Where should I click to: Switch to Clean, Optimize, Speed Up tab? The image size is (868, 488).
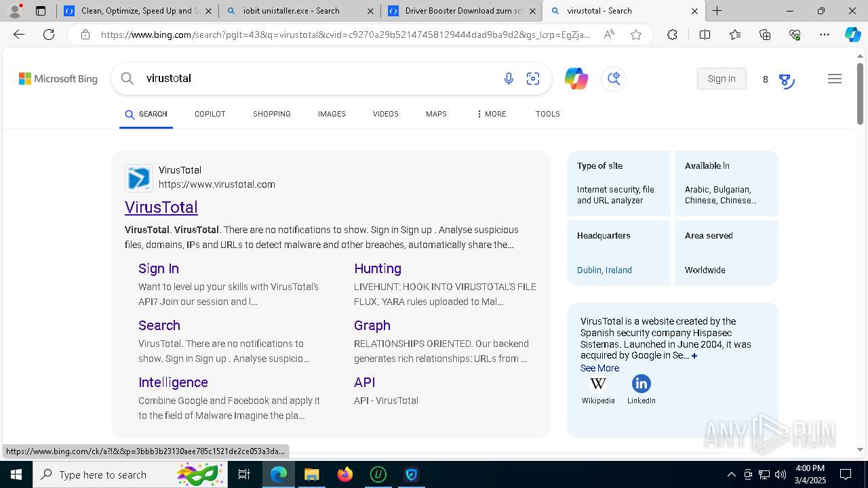pos(138,11)
